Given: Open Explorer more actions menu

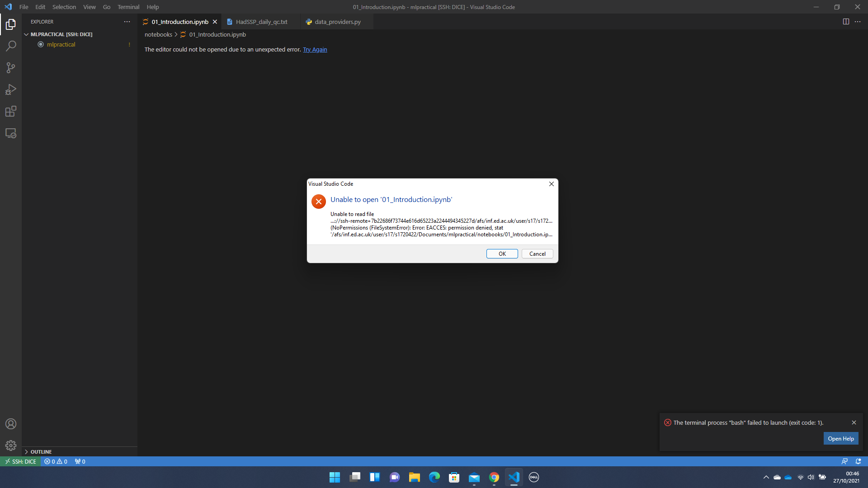Looking at the screenshot, I should [127, 22].
